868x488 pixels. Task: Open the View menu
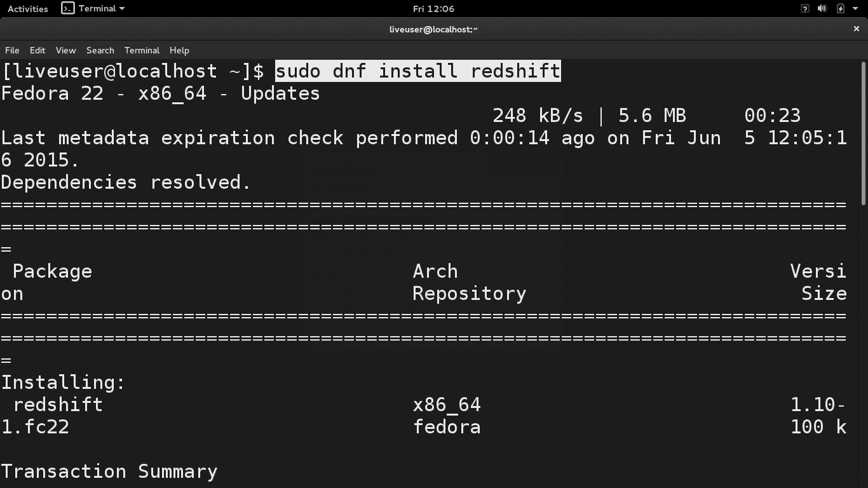65,50
